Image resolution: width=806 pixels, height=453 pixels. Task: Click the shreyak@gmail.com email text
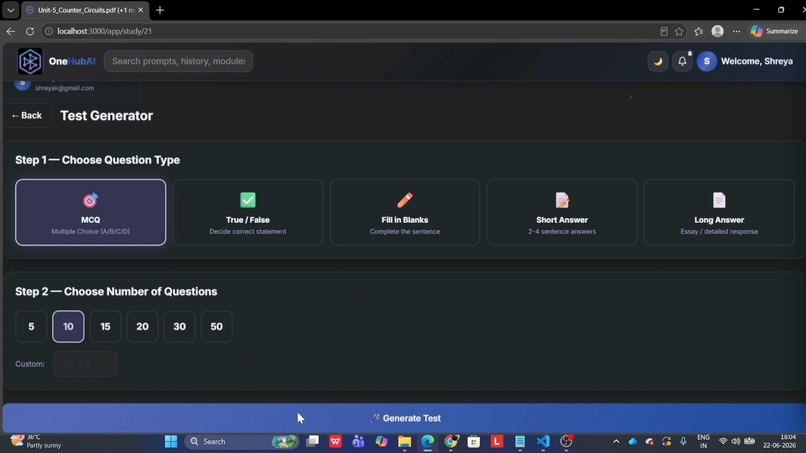(x=65, y=88)
